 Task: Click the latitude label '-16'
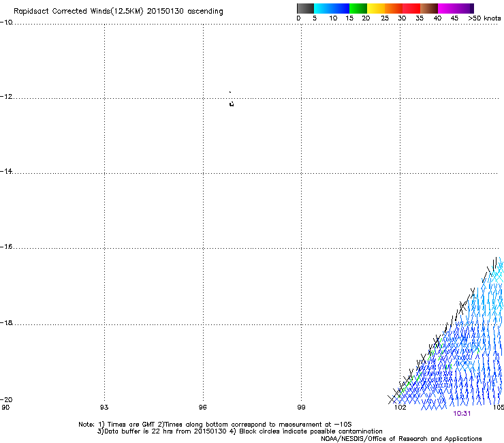[6, 247]
